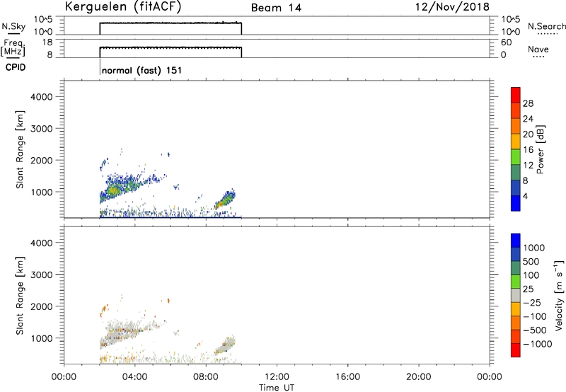Click the "1000" range tick in the velocity panel

42,338
